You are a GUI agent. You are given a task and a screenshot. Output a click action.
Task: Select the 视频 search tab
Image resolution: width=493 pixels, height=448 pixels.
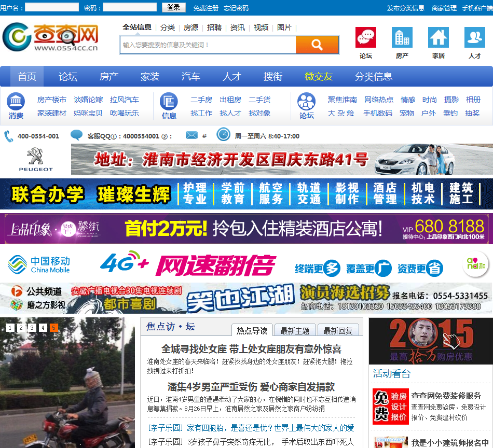(261, 27)
